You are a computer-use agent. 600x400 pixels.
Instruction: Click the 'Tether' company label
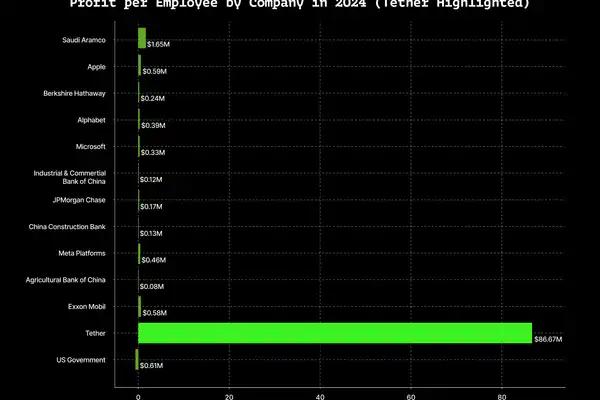pyautogui.click(x=95, y=333)
